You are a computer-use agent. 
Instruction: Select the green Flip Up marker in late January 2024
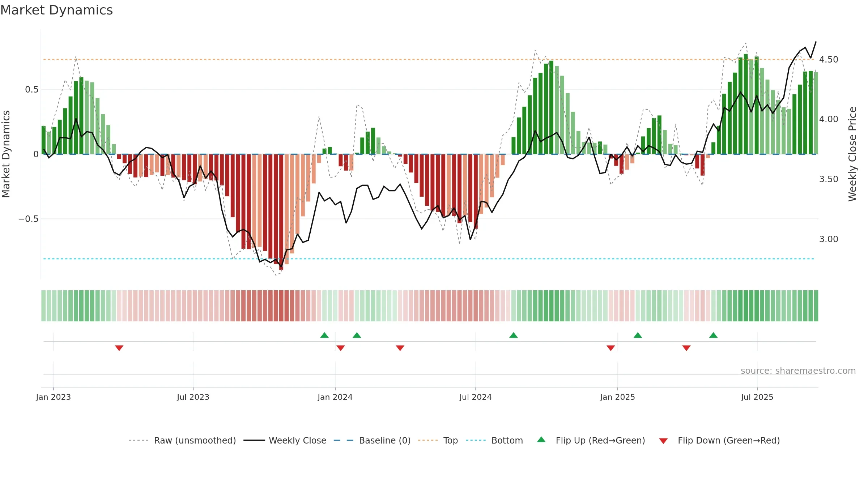click(x=357, y=335)
